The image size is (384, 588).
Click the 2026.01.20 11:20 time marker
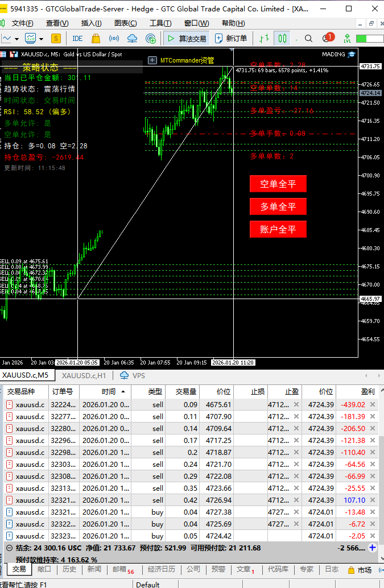[x=233, y=363]
